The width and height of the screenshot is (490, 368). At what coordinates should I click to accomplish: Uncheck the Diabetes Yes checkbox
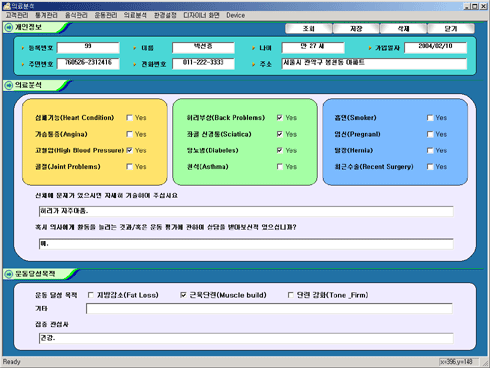[280, 150]
